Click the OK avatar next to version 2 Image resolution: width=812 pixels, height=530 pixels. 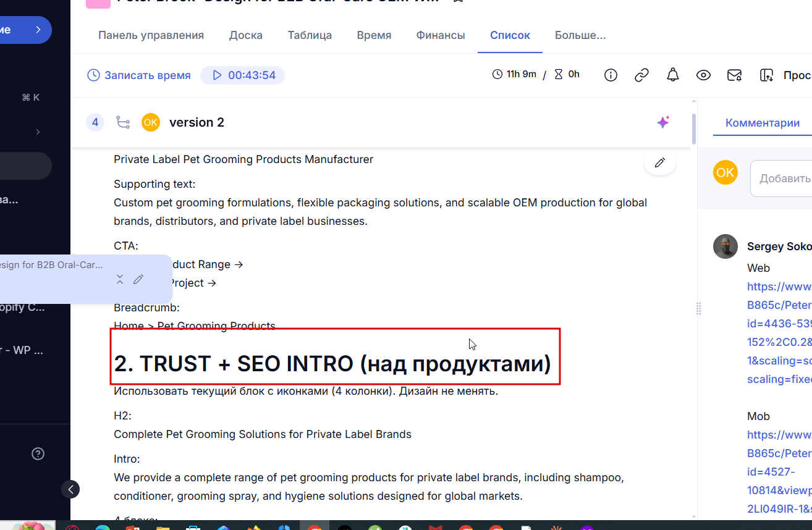coord(150,122)
